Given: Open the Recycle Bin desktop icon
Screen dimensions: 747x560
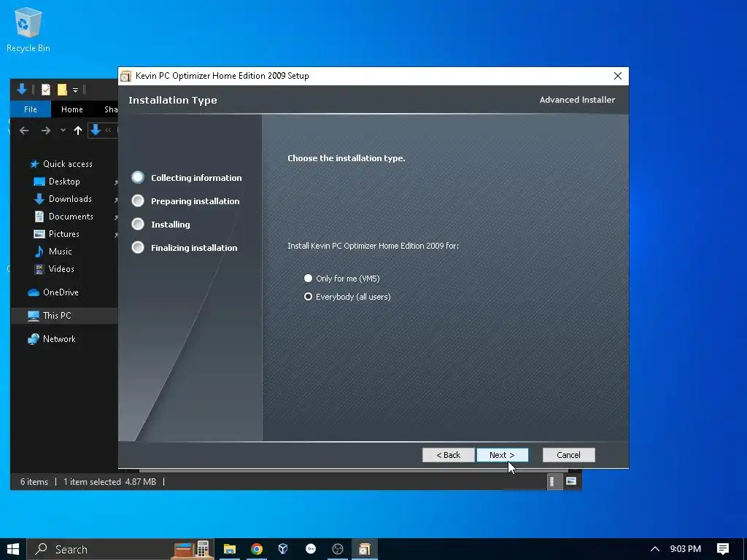Looking at the screenshot, I should click(x=28, y=30).
